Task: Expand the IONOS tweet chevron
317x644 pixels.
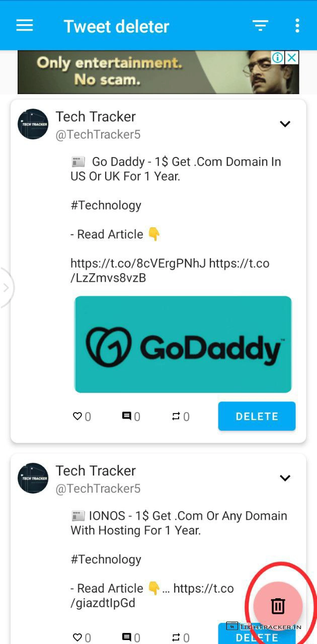Action: point(285,478)
